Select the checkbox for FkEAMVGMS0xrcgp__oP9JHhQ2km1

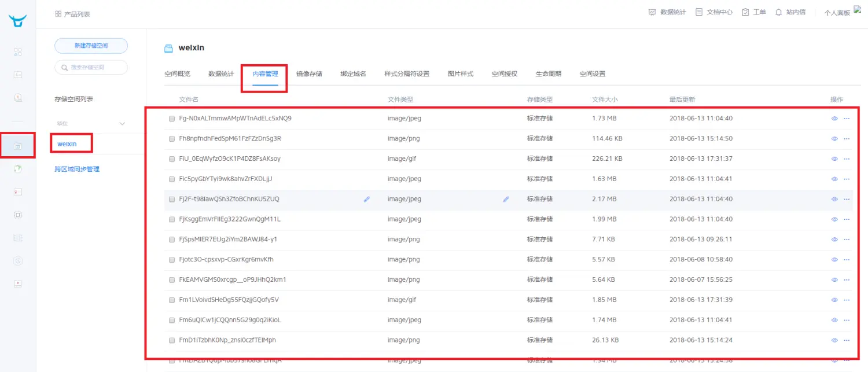pyautogui.click(x=172, y=280)
